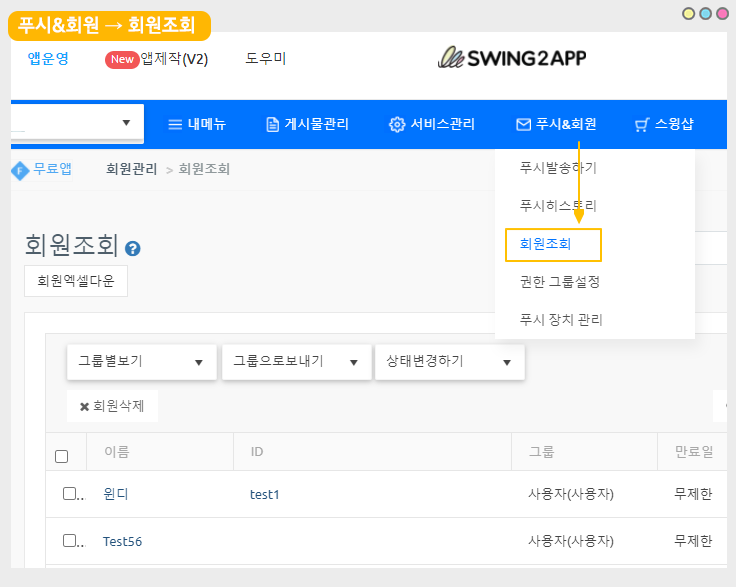Click the document icon for 게시물관리
This screenshot has height=587, width=736.
tap(272, 125)
